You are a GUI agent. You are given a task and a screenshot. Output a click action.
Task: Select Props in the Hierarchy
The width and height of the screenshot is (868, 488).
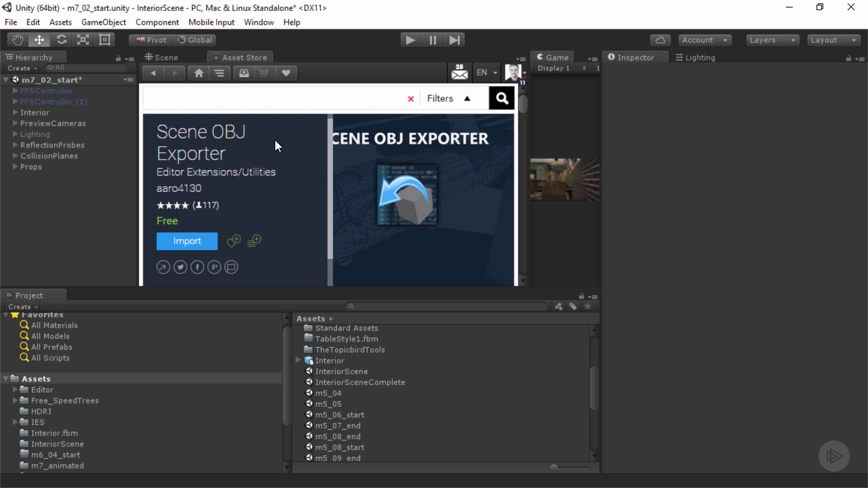[31, 167]
